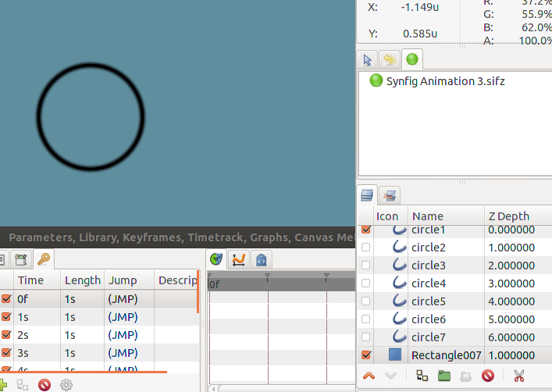Group layers with the green folder icon
This screenshot has width=552, height=392.
tap(444, 376)
